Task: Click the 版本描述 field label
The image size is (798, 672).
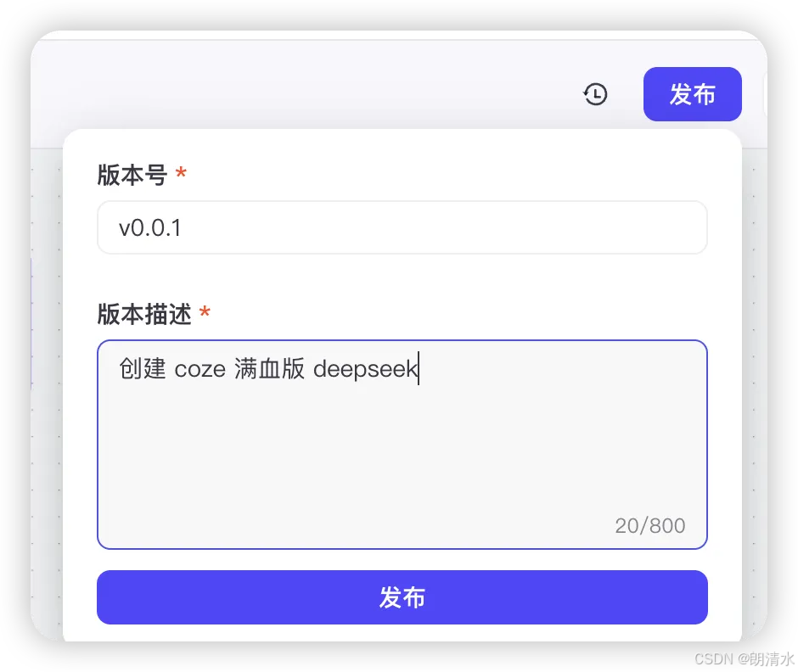Action: 144,314
